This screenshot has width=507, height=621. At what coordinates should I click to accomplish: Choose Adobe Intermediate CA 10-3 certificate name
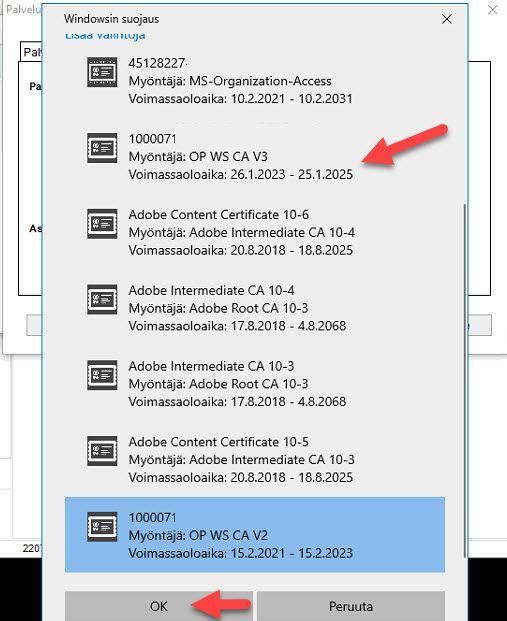tap(211, 366)
